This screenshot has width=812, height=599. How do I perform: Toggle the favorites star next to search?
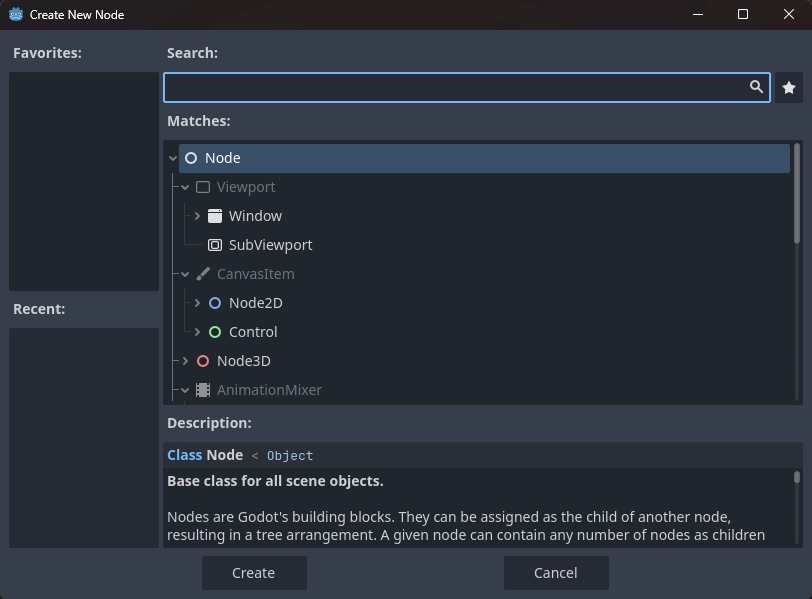click(x=789, y=87)
